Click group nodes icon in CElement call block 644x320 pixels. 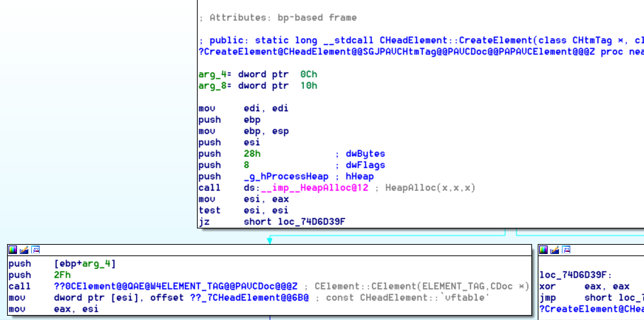click(35, 250)
